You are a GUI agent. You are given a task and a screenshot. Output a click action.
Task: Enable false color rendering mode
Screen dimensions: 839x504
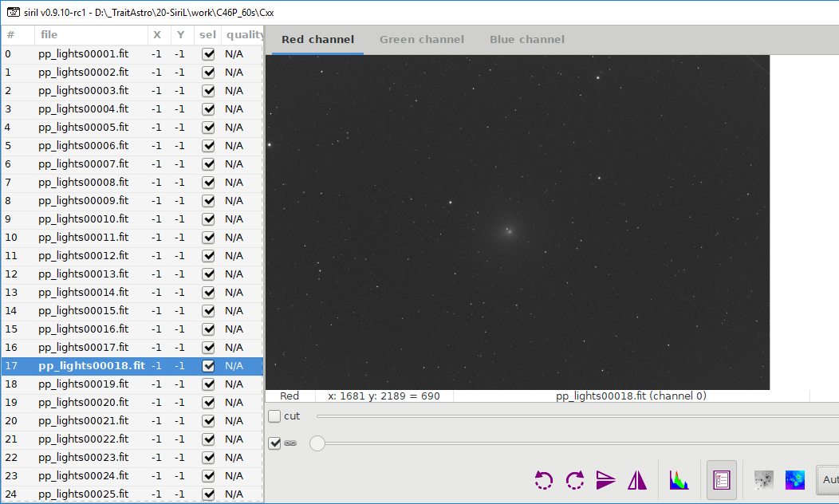[x=794, y=480]
